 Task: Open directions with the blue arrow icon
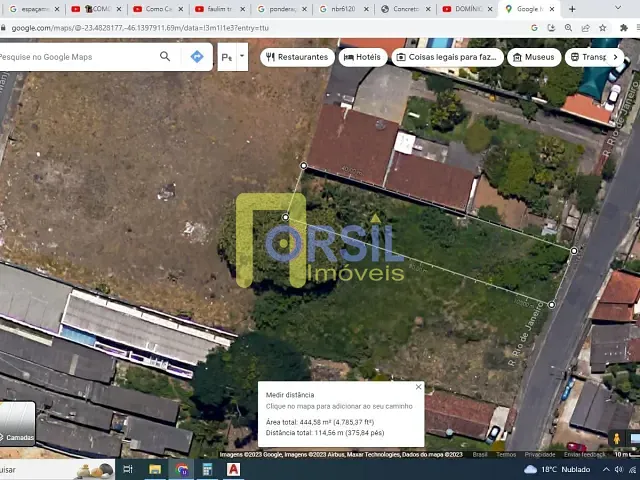click(197, 56)
